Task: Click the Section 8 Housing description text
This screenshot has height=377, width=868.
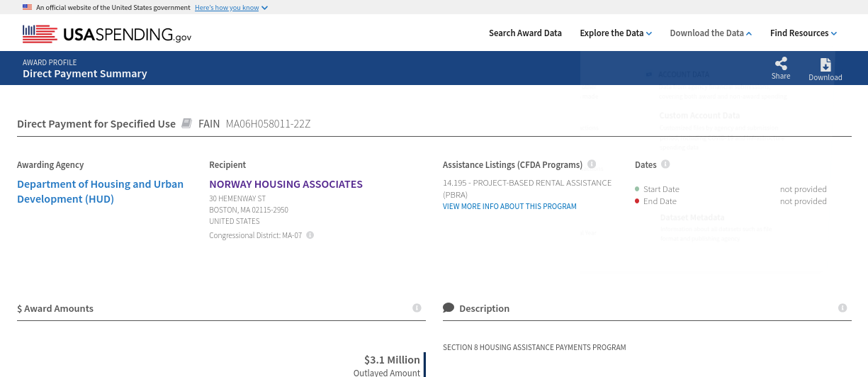Action: 534,347
